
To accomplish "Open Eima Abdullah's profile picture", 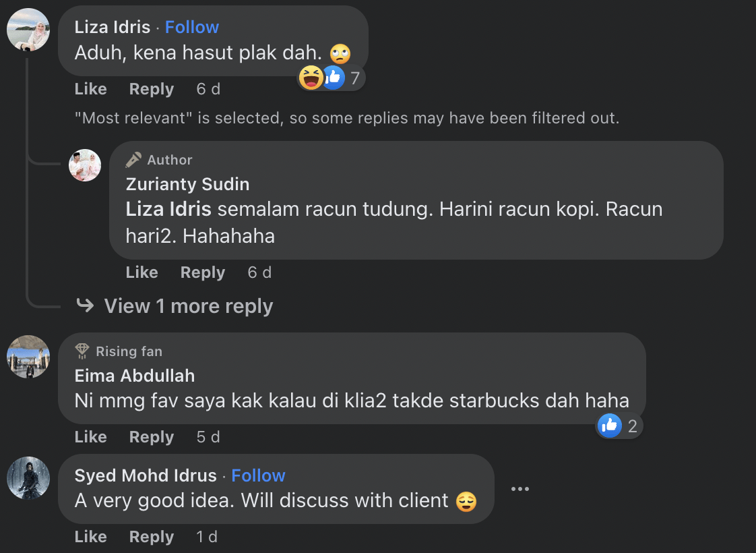I will coord(28,357).
